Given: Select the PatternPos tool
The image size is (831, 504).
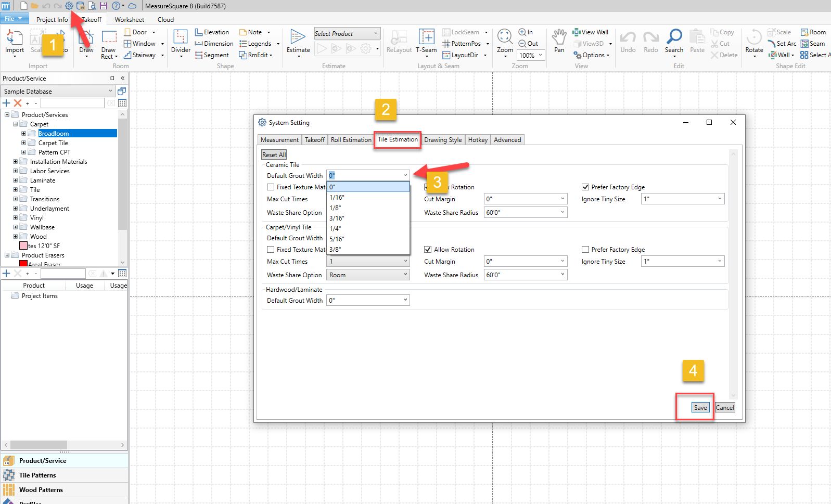Looking at the screenshot, I should (x=466, y=44).
